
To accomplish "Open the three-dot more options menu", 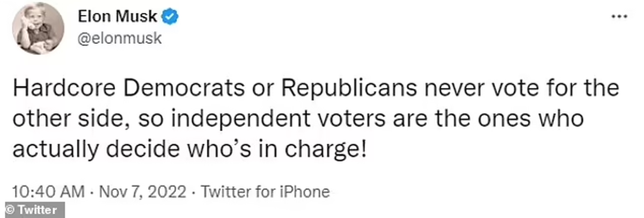I will click(620, 16).
